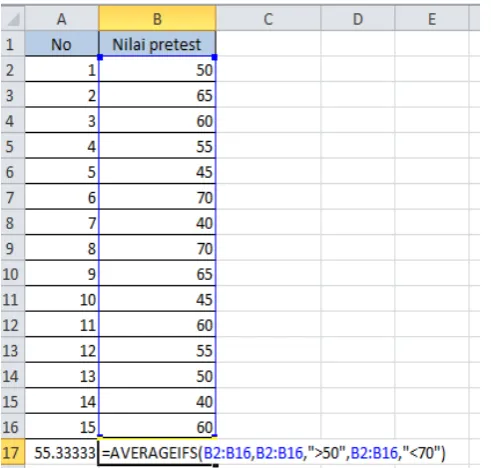Screen dimensions: 491x468
Task: Click the "Nilai pretest" header cell
Action: (x=157, y=44)
